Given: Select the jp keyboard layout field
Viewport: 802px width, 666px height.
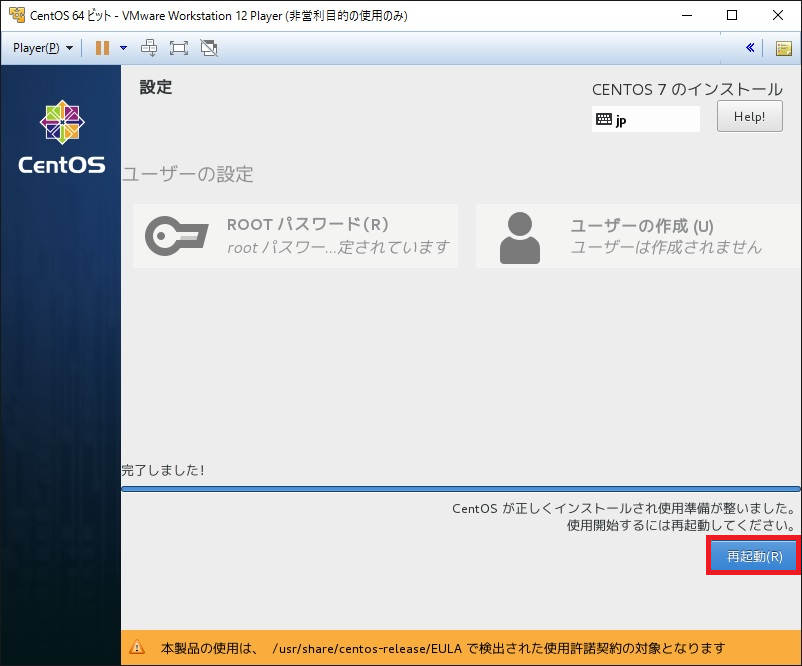Looking at the screenshot, I should tap(645, 119).
